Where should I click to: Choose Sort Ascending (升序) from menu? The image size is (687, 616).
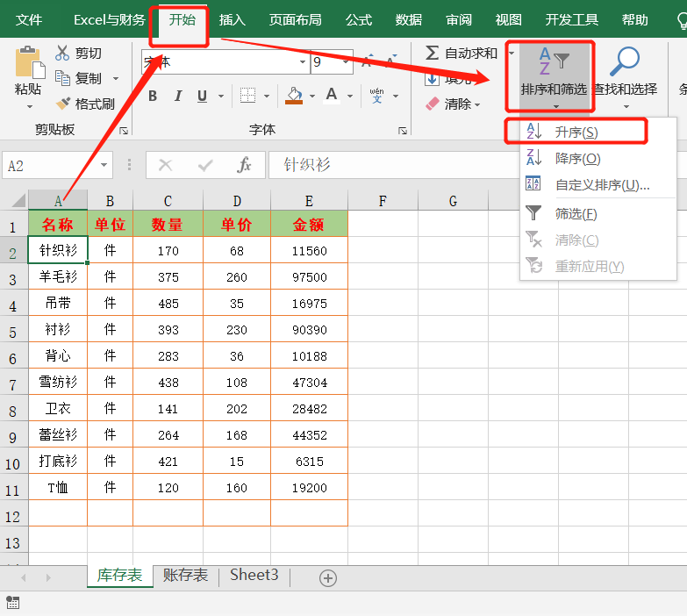[x=576, y=132]
